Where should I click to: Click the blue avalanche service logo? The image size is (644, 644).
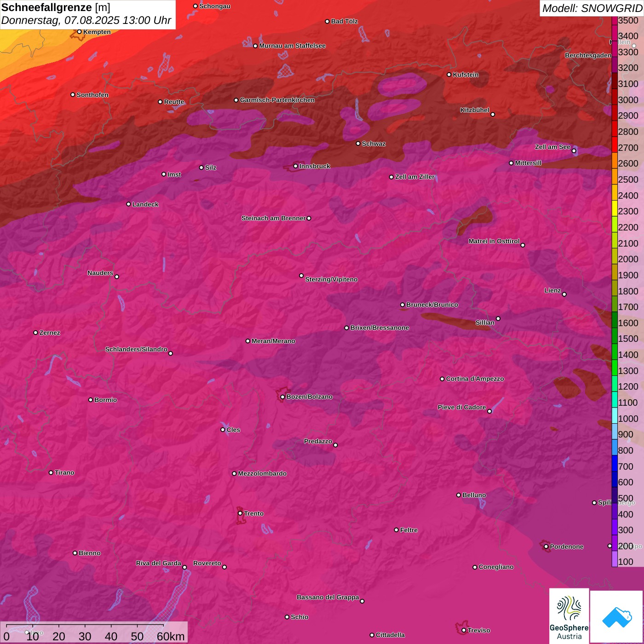tap(616, 617)
